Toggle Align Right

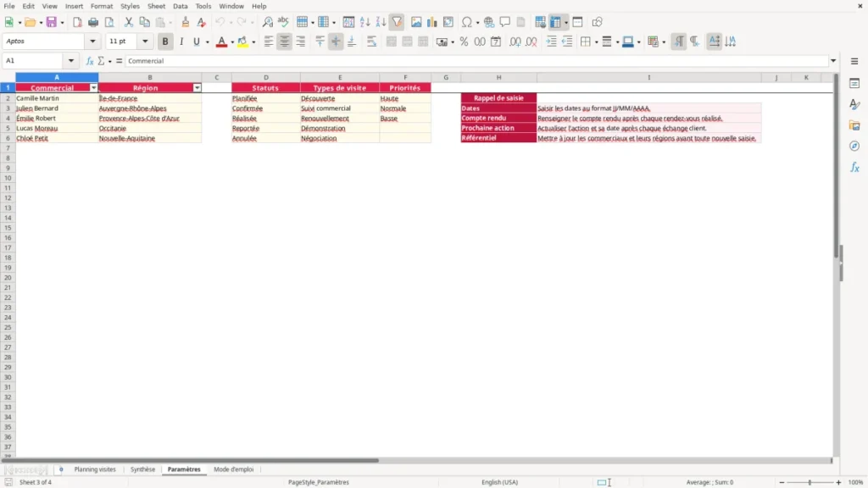[301, 42]
